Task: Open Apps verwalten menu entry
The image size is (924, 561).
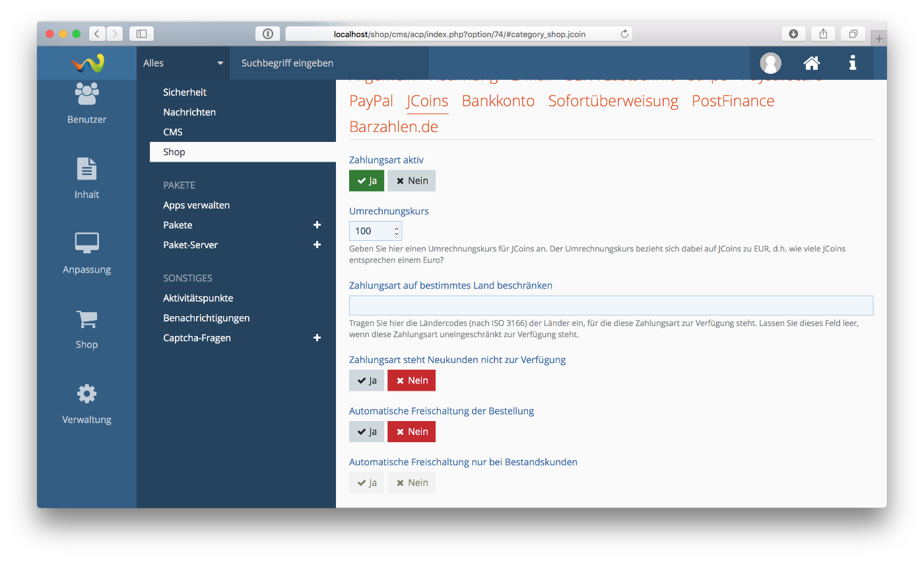Action: pos(196,205)
